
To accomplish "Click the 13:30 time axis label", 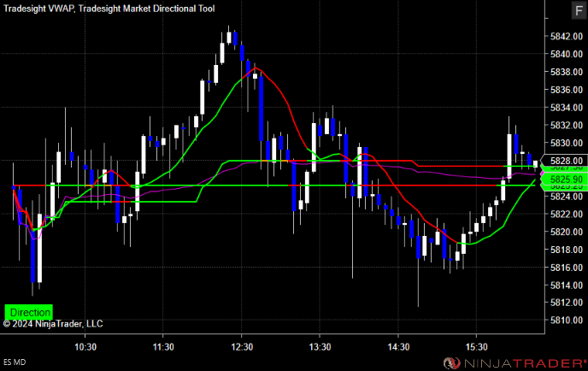I will [x=320, y=346].
